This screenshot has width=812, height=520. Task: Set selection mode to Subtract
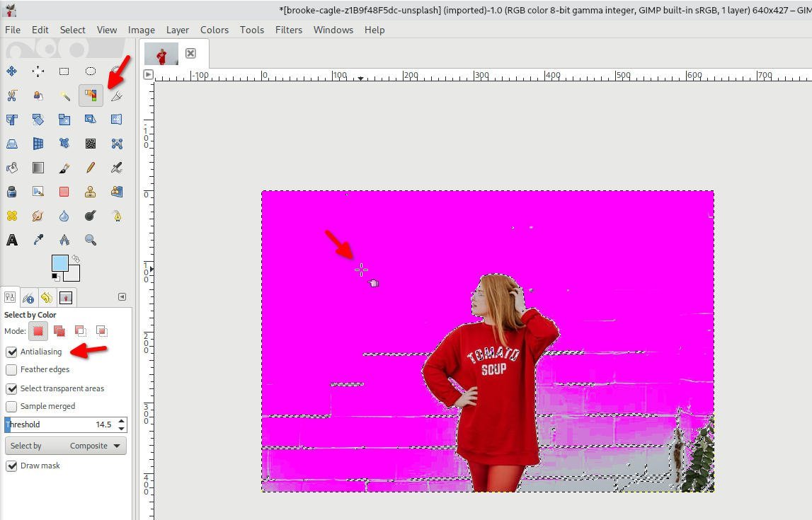(x=79, y=331)
